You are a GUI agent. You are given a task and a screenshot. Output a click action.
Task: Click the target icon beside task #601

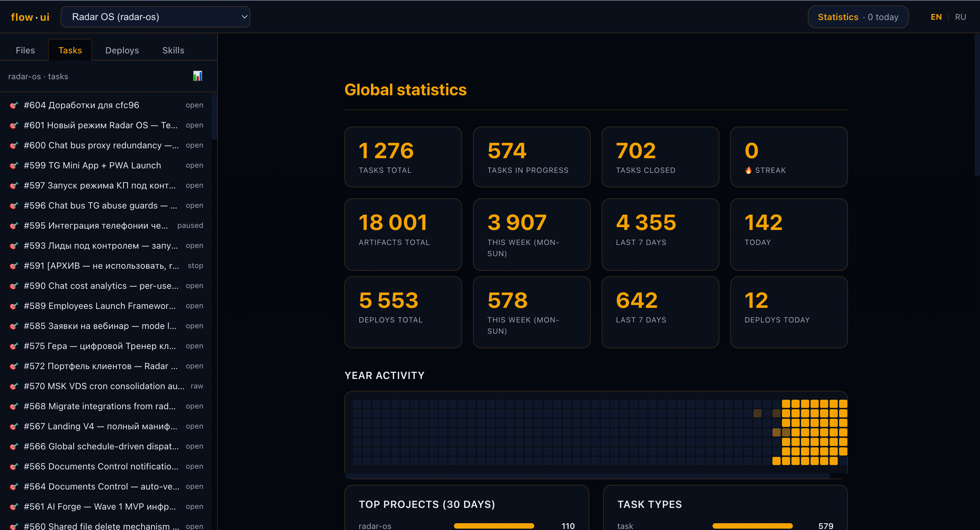pyautogui.click(x=14, y=125)
